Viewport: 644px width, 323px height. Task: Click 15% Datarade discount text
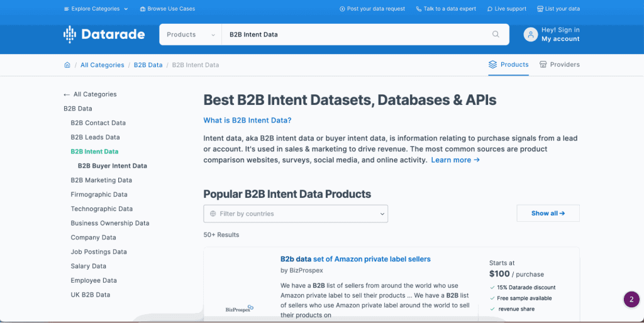tap(526, 287)
